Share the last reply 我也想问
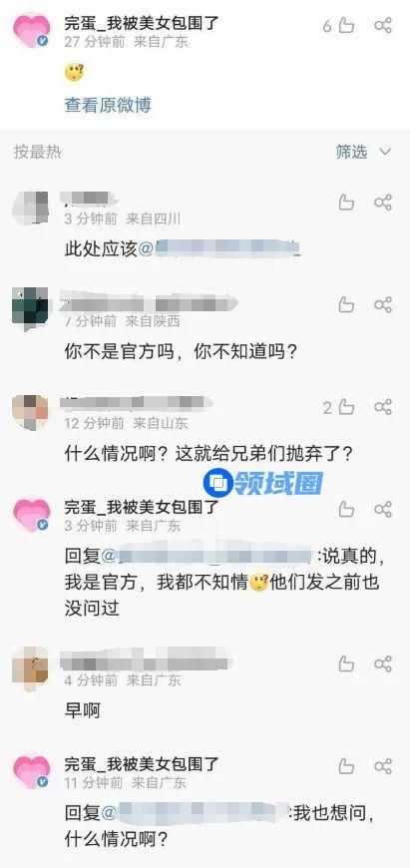The image size is (410, 868). [383, 766]
